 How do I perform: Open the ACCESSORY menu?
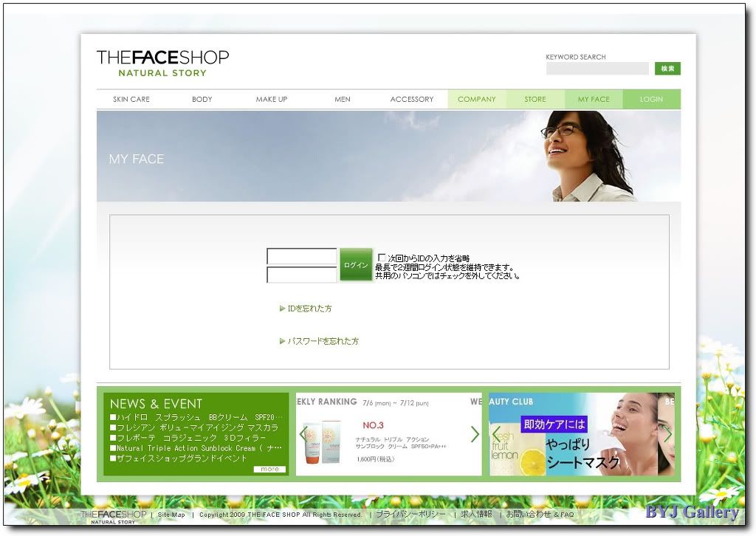coord(412,99)
